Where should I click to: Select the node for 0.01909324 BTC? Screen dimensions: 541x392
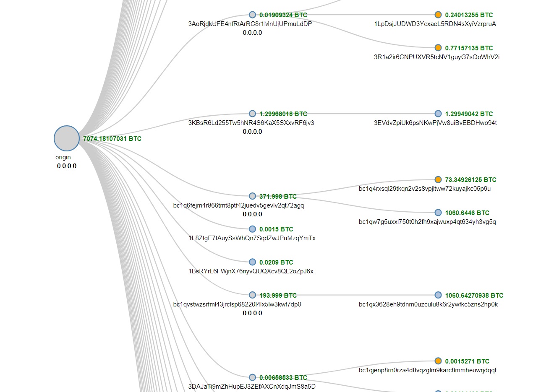click(x=252, y=15)
